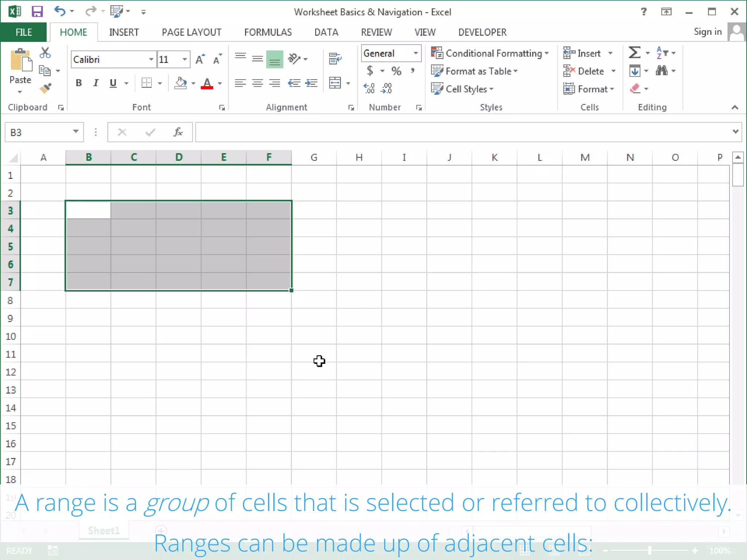This screenshot has width=747, height=560.
Task: Open Font dialog launcher
Action: [x=222, y=108]
